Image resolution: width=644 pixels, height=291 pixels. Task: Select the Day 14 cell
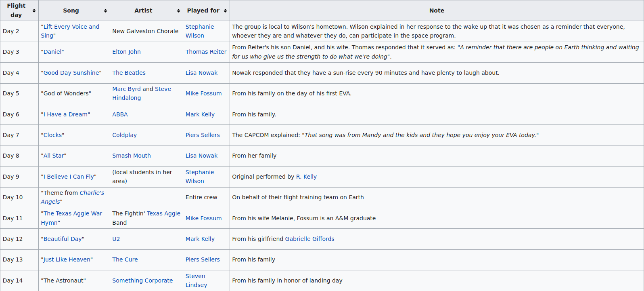click(19, 280)
